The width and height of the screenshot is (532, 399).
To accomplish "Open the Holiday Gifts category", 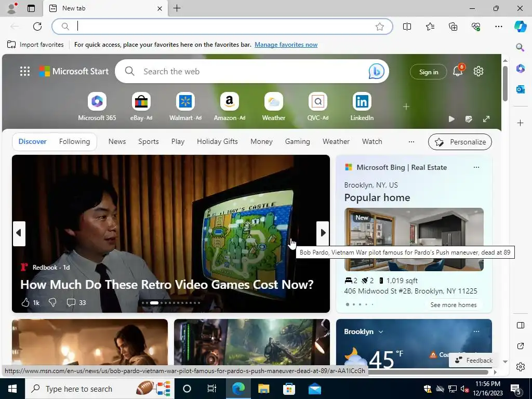I will [x=217, y=141].
